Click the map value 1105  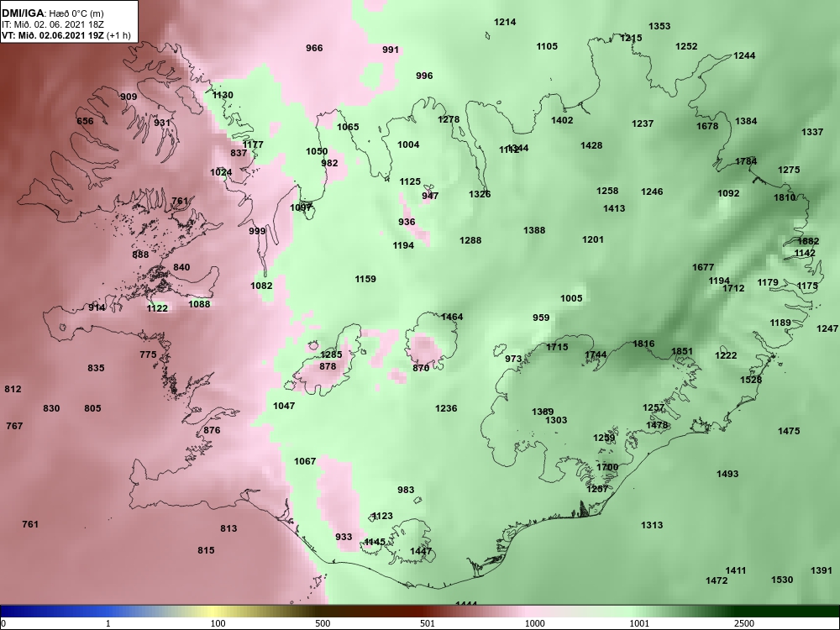point(547,46)
